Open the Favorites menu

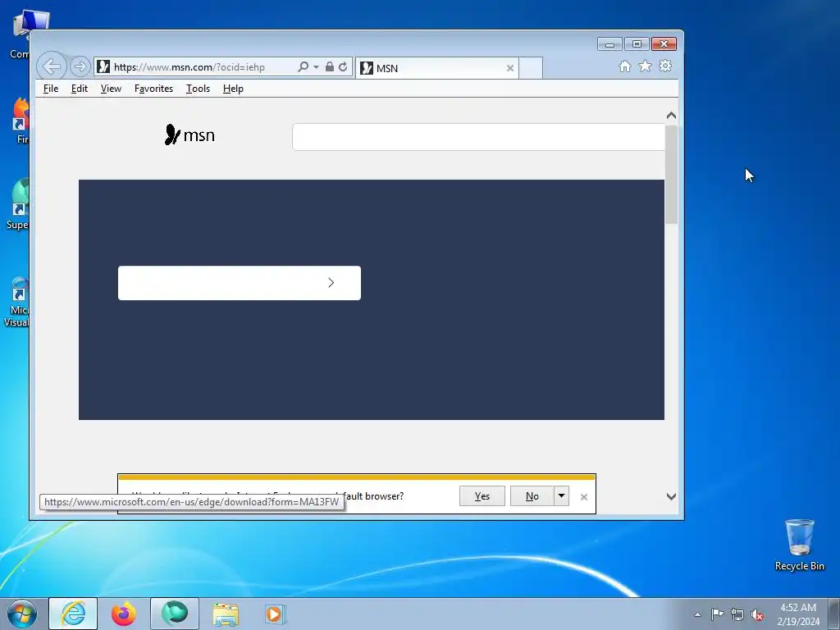click(153, 89)
